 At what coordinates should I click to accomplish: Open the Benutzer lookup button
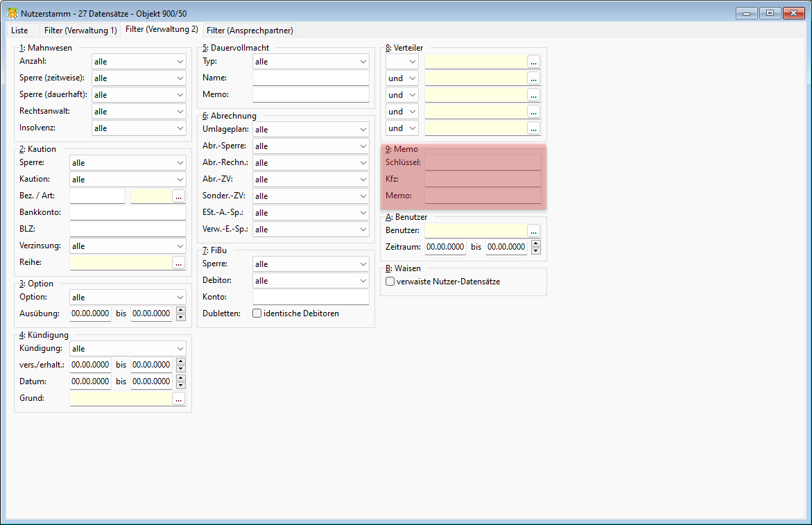[533, 231]
